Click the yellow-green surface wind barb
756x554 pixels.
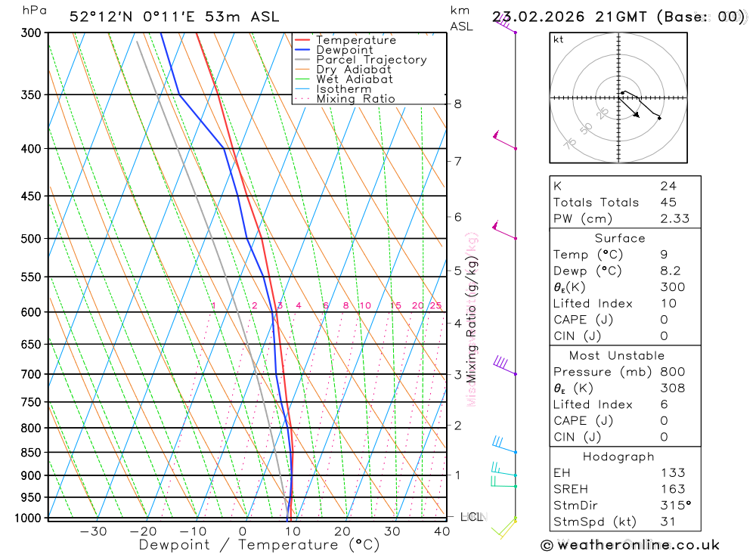504,528
